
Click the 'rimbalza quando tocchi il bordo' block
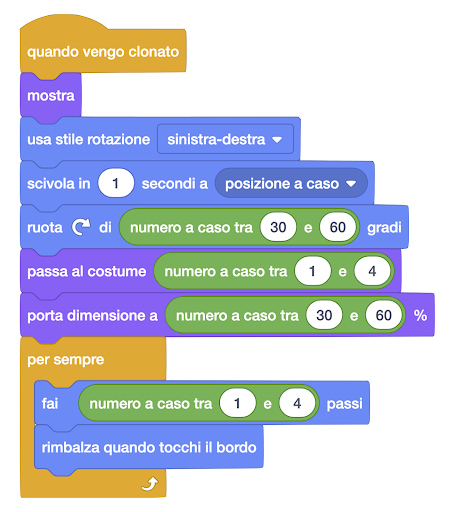149,447
